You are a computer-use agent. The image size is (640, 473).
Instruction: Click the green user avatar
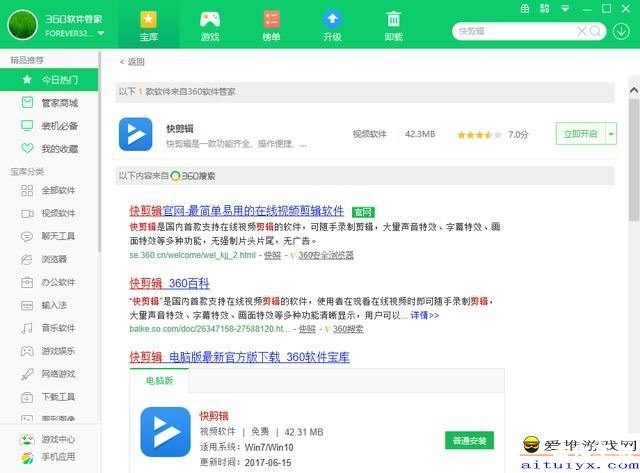[x=22, y=25]
